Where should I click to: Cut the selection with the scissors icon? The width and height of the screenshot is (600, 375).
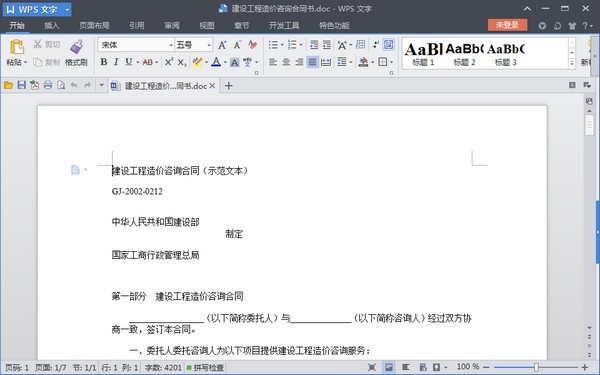pos(37,44)
